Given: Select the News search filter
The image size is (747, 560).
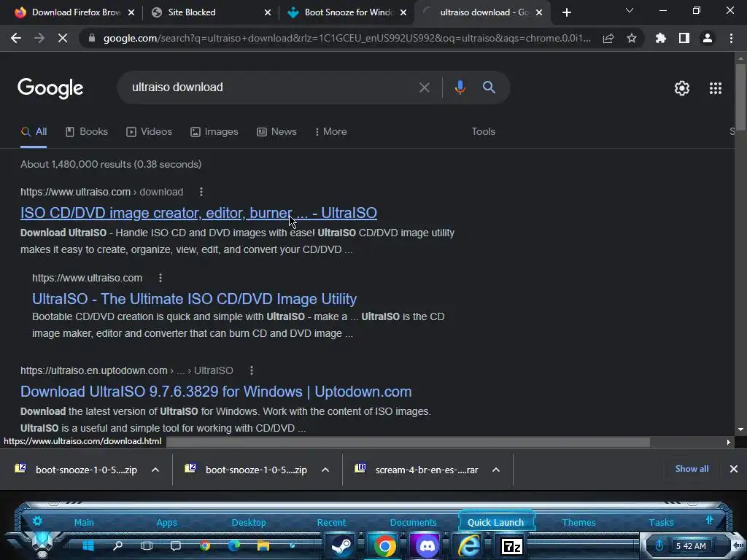Looking at the screenshot, I should [x=276, y=132].
